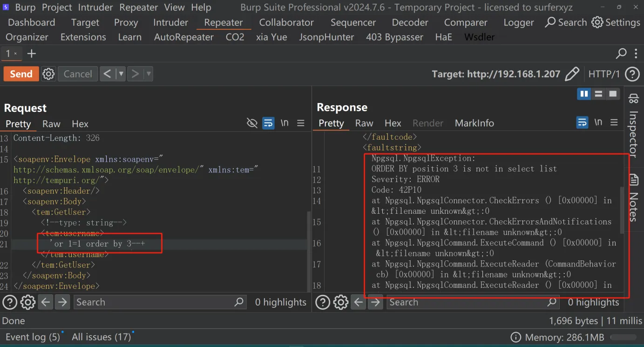This screenshot has height=347, width=644.
Task: Edit target with pencil icon
Action: pyautogui.click(x=572, y=74)
